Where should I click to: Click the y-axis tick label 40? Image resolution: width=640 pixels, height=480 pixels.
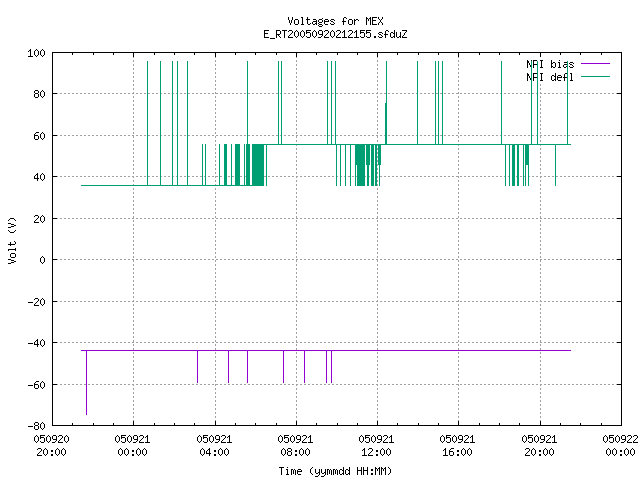tap(39, 177)
